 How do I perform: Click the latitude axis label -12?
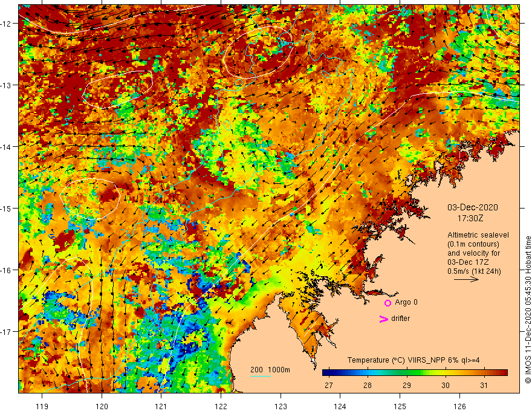(6, 24)
